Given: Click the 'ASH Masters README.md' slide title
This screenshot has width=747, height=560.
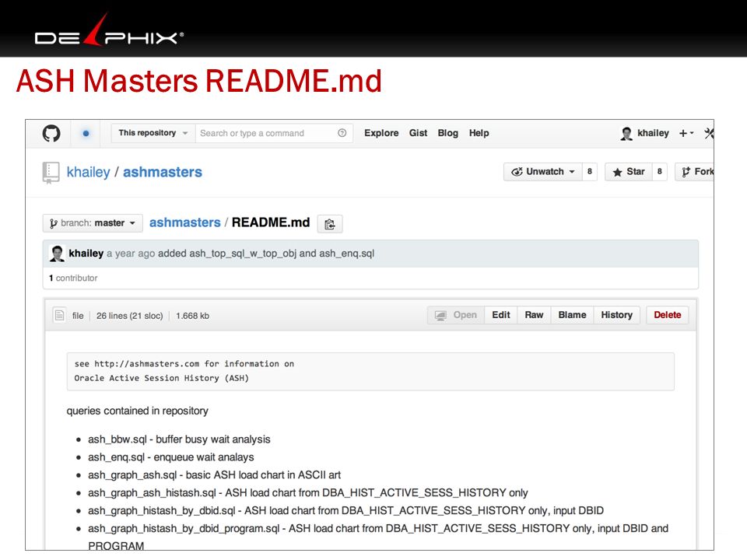Looking at the screenshot, I should point(199,80).
